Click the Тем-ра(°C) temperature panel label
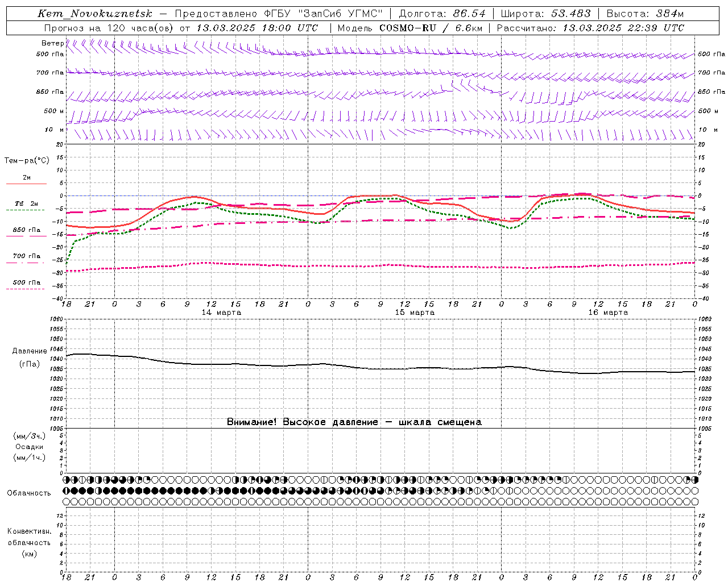The width and height of the screenshot is (728, 582). [27, 160]
